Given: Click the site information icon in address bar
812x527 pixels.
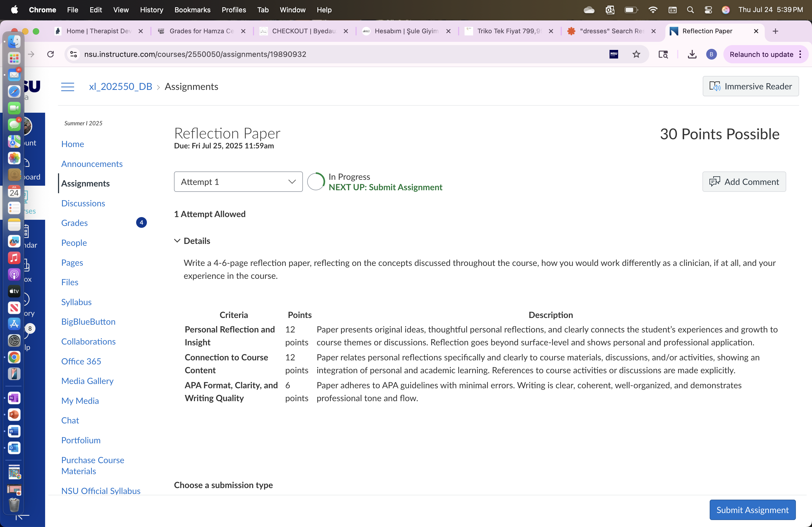Looking at the screenshot, I should (x=73, y=54).
